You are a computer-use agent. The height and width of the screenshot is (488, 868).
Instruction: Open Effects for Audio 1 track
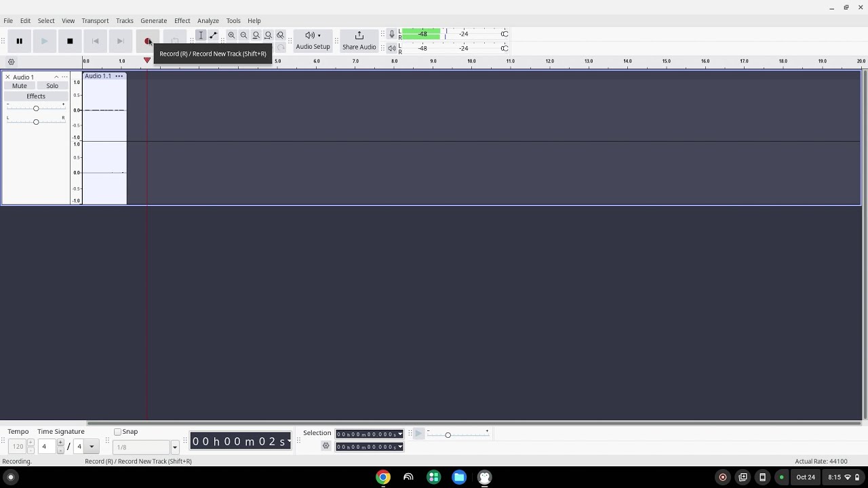point(36,96)
